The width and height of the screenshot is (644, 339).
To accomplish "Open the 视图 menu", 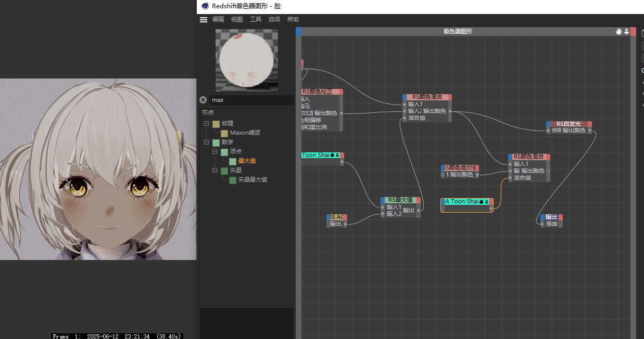I will 237,19.
